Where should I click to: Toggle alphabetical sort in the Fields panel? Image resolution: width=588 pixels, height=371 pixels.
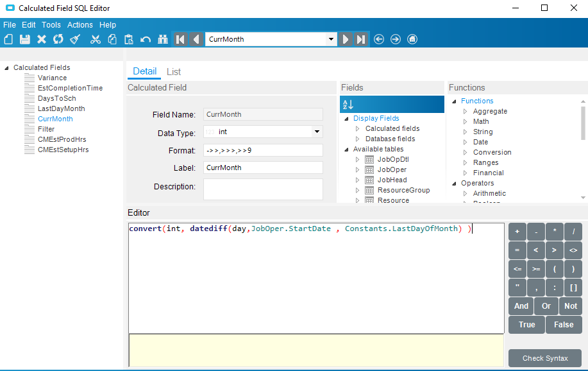pos(348,105)
